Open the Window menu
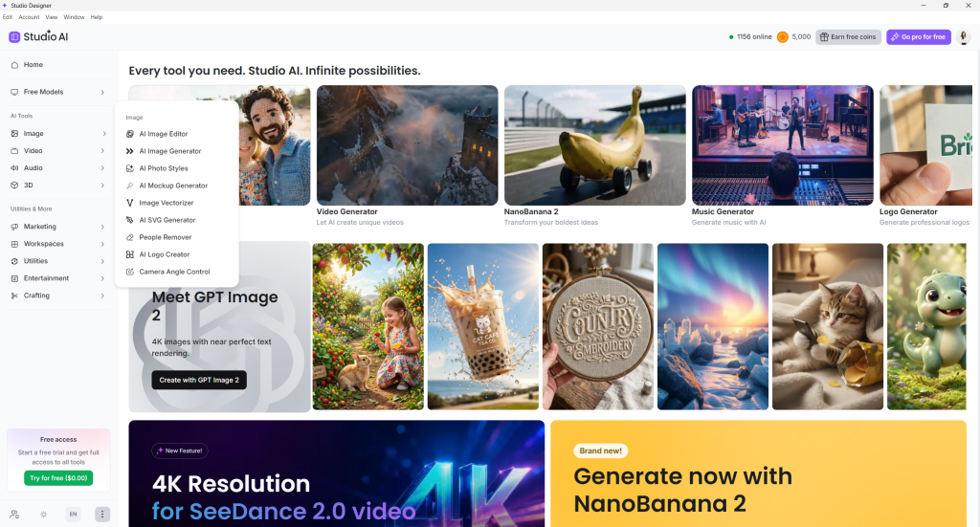This screenshot has width=980, height=527. click(74, 17)
